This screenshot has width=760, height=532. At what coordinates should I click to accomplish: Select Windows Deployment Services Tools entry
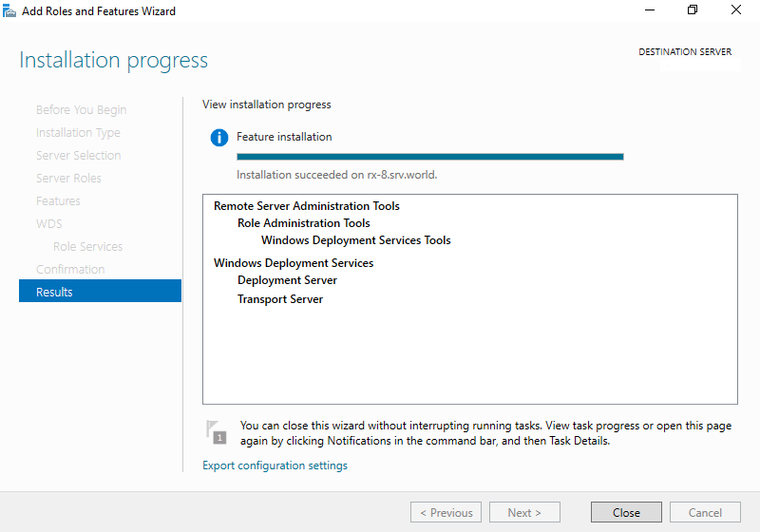point(355,240)
